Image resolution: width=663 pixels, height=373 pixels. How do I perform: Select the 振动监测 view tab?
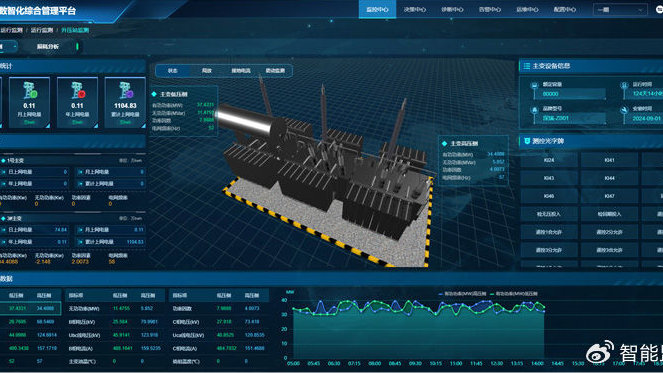[275, 71]
